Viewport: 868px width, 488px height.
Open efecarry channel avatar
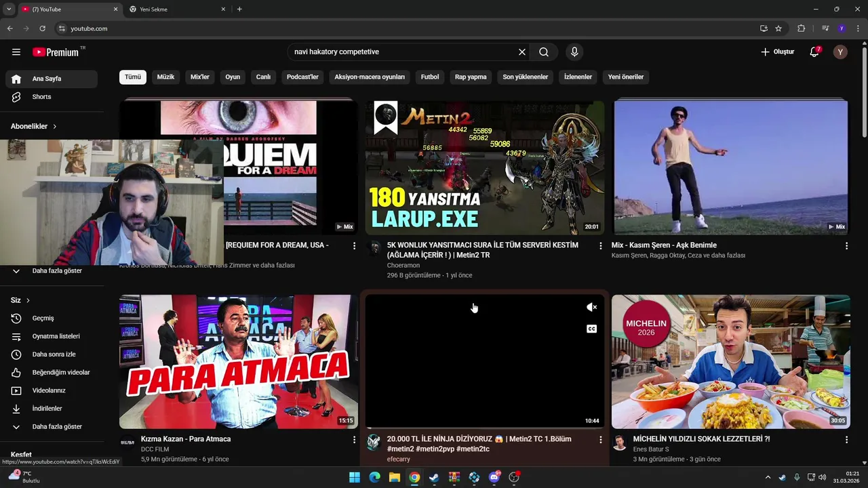click(374, 443)
